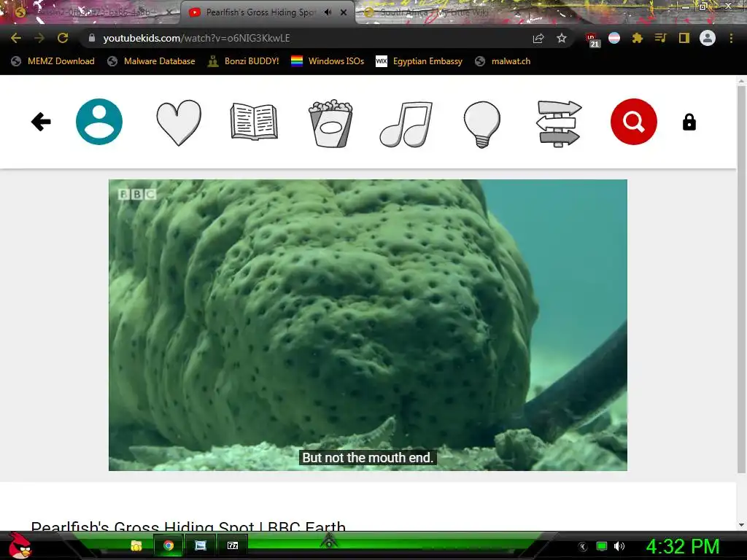Open the signpost explore category
This screenshot has height=560, width=747.
click(558, 123)
